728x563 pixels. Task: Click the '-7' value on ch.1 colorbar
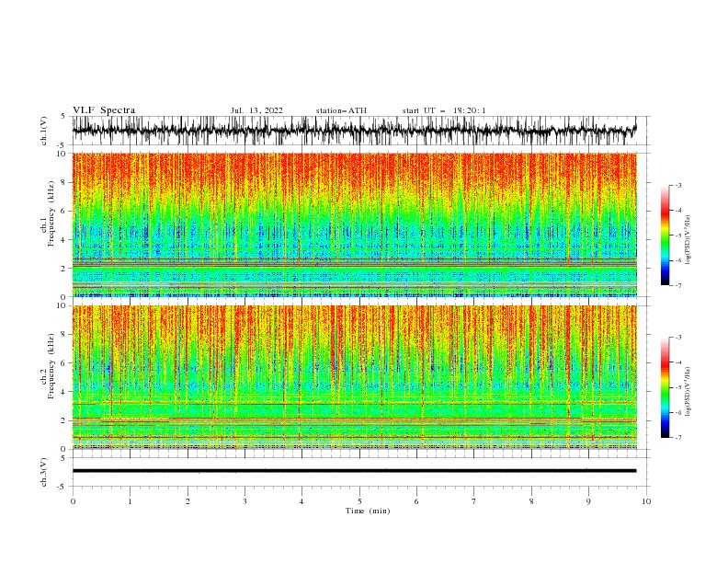click(x=677, y=285)
